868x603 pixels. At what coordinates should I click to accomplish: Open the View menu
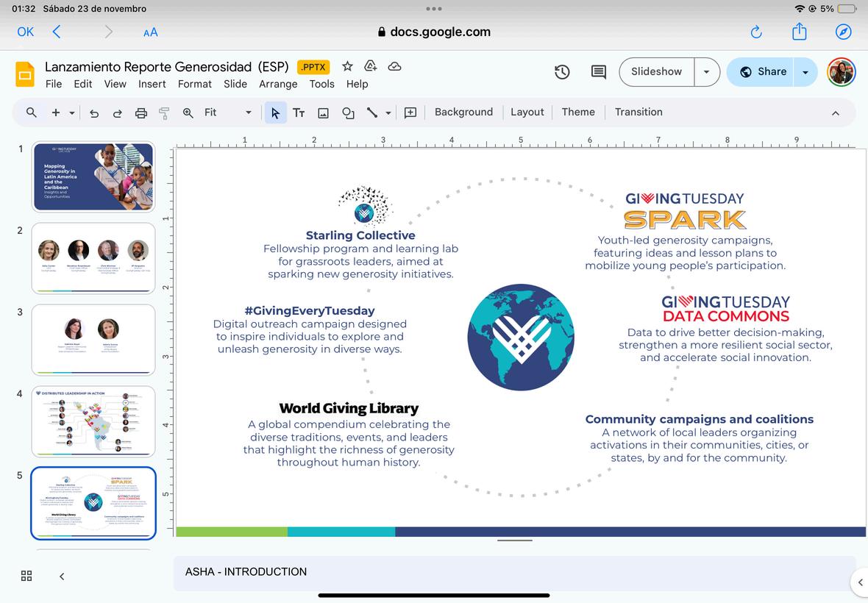click(115, 84)
